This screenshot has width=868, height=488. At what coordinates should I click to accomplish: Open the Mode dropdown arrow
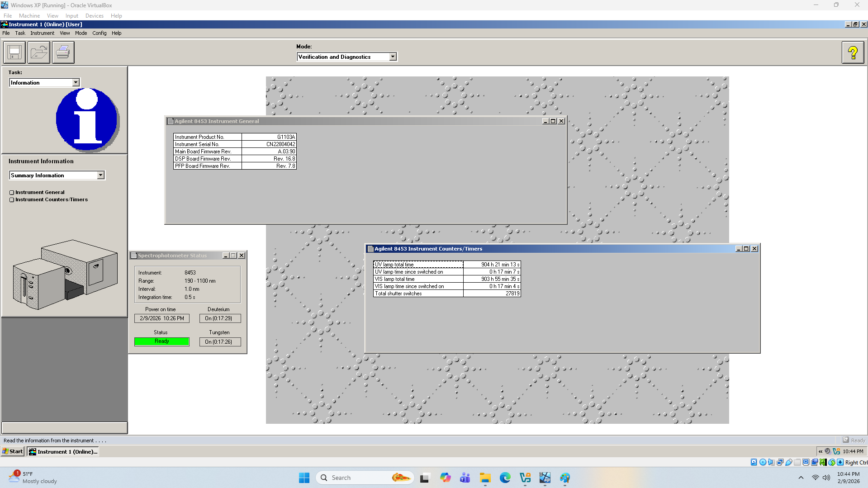point(393,57)
